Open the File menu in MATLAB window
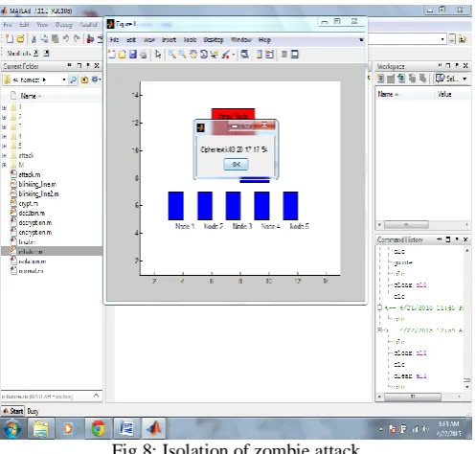This screenshot has width=476, height=454. pyautogui.click(x=8, y=25)
